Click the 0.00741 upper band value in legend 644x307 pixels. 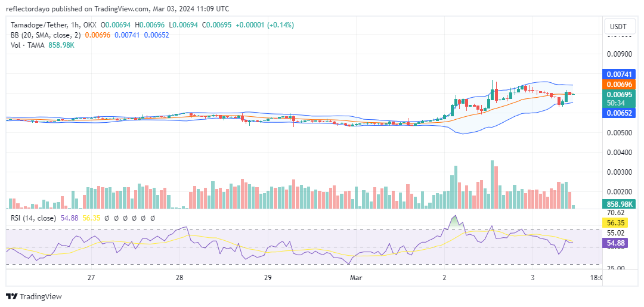click(127, 35)
